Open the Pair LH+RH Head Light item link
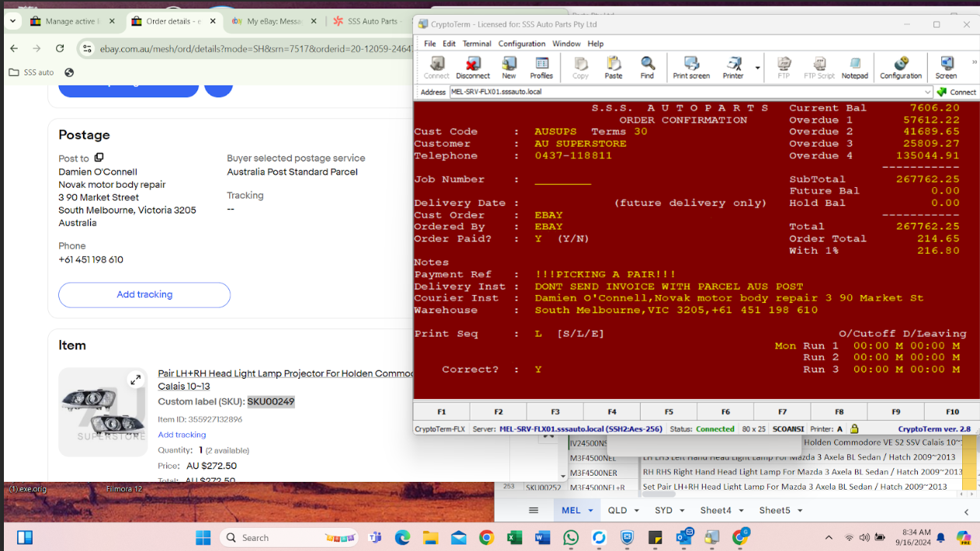 [285, 379]
